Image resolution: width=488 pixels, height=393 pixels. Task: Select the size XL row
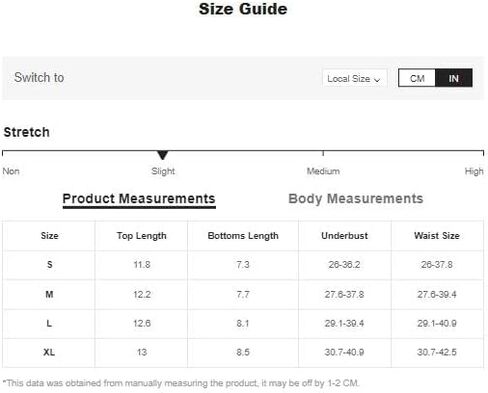point(243,352)
